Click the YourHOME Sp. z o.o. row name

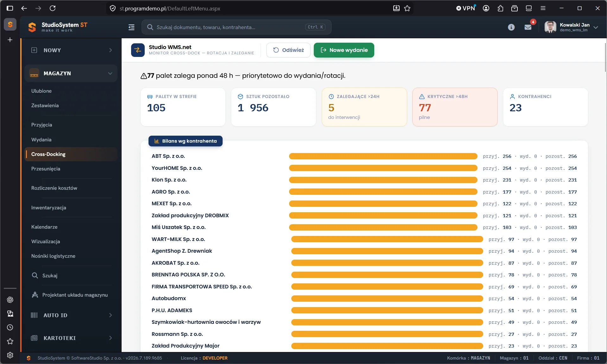[x=177, y=168]
